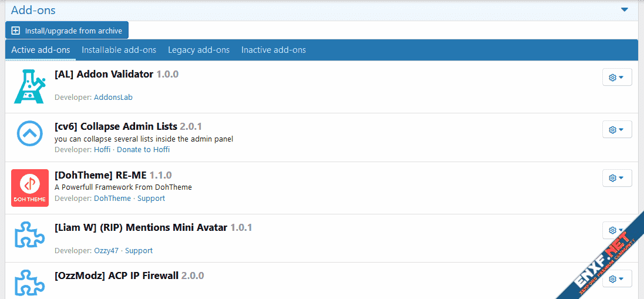Open the AddonsLab developer link
Image resolution: width=644 pixels, height=299 pixels.
click(113, 98)
